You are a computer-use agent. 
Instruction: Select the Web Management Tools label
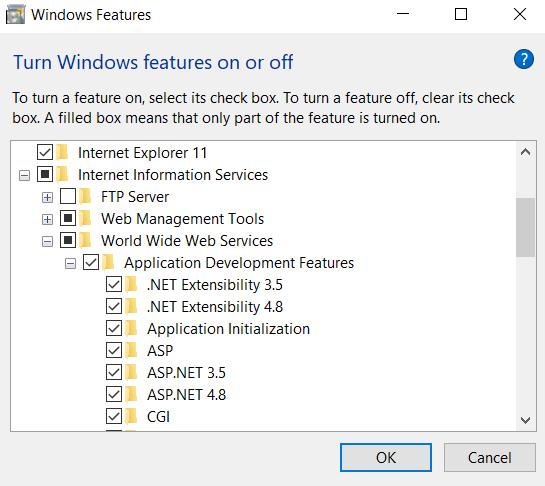coord(182,219)
